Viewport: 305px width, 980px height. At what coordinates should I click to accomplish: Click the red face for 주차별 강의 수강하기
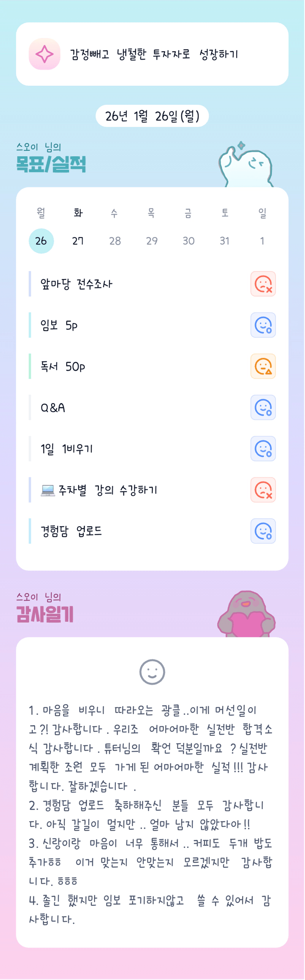click(263, 490)
